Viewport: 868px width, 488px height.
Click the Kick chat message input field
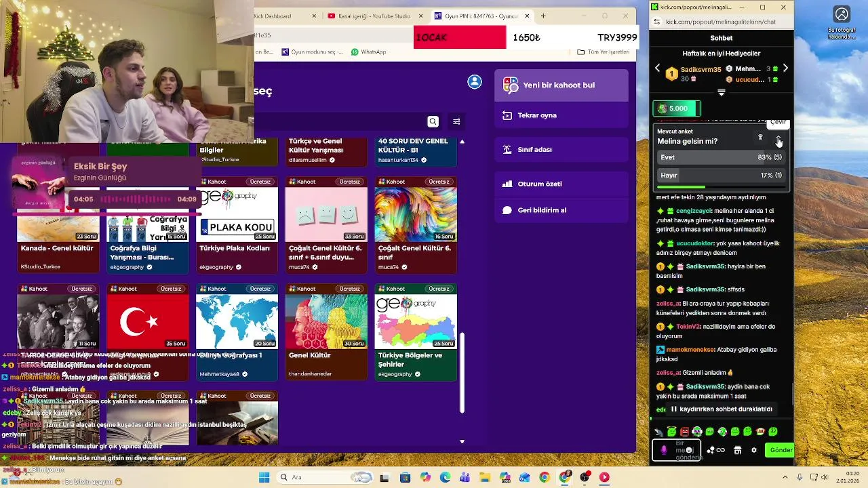[675, 450]
